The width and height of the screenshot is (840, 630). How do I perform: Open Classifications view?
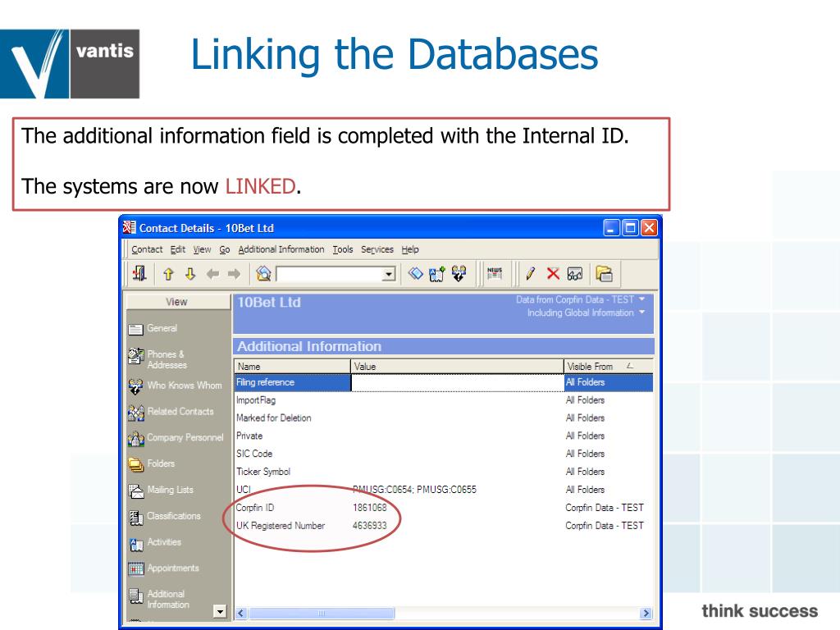pyautogui.click(x=164, y=516)
